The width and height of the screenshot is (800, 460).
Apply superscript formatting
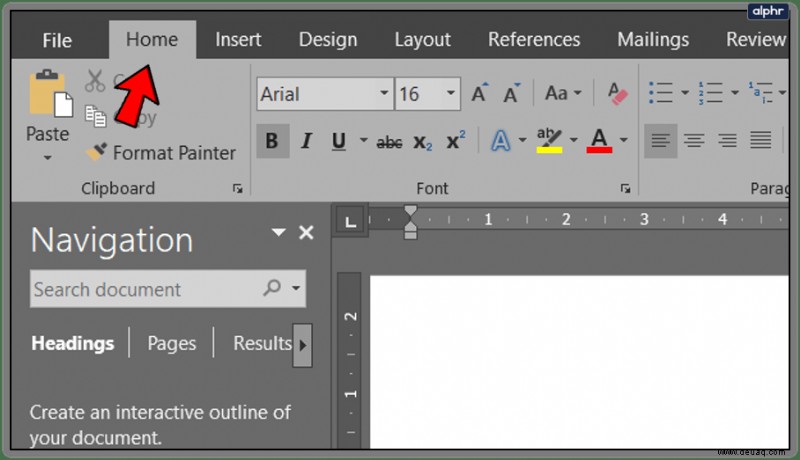tap(455, 140)
